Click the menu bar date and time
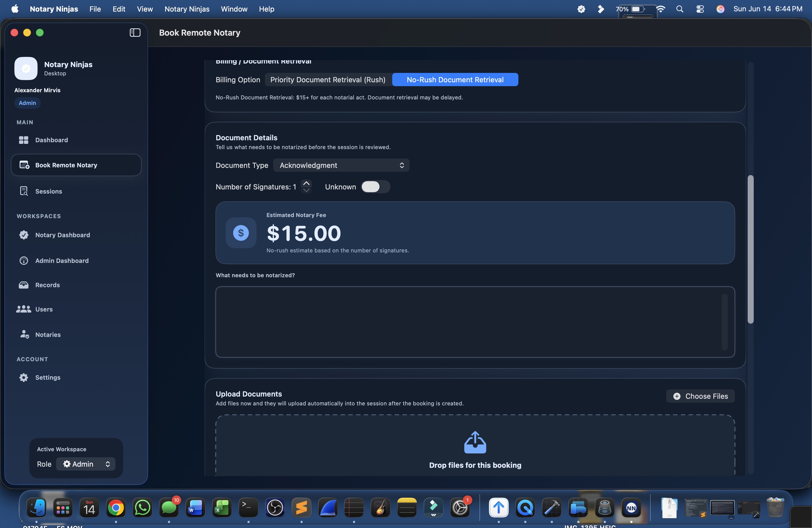 click(x=768, y=9)
